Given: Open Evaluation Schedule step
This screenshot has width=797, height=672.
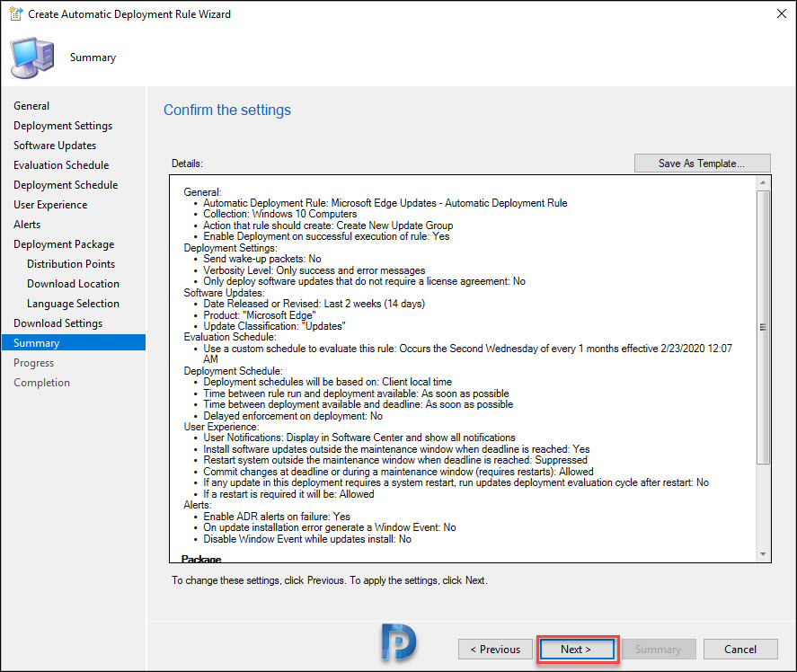Looking at the screenshot, I should [x=61, y=165].
